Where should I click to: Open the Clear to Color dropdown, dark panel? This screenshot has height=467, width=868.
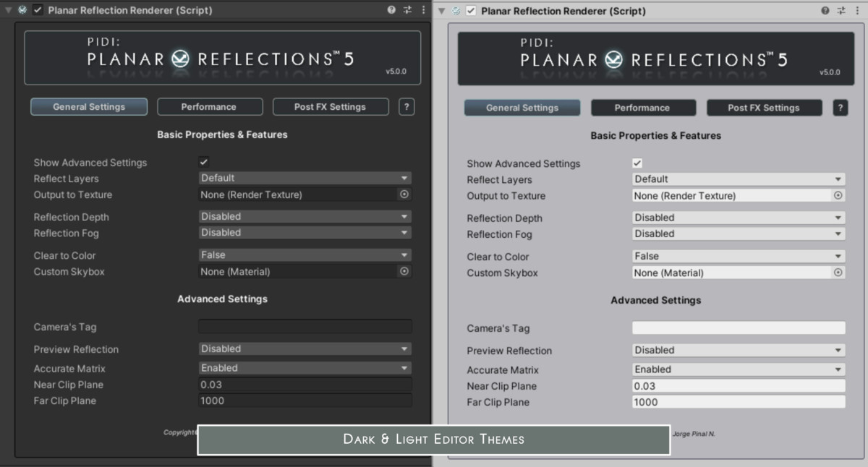305,254
